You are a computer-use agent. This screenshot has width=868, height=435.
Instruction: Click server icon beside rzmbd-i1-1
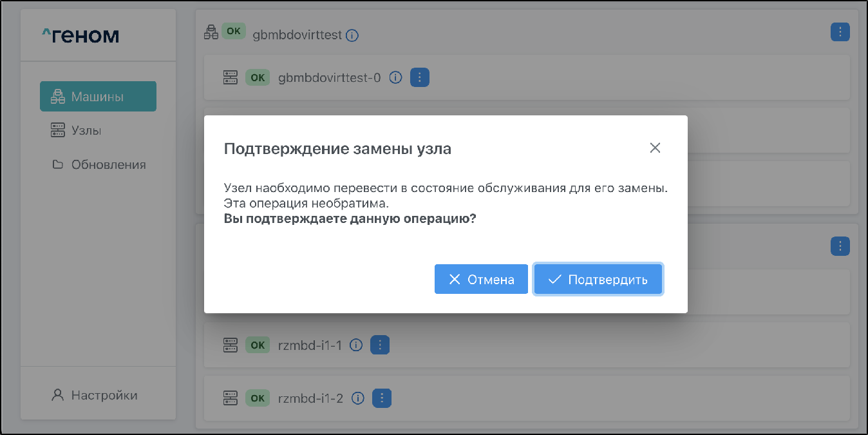(231, 345)
